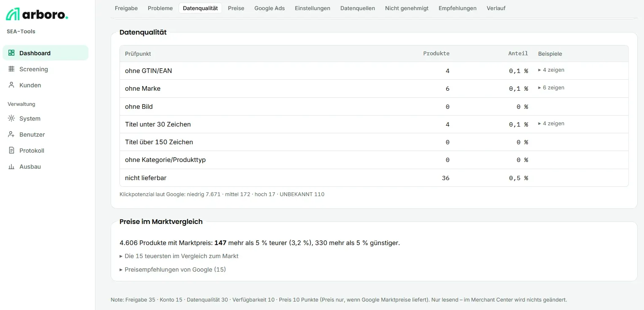The height and width of the screenshot is (310, 644).
Task: Click the Kunden person icon
Action: [11, 85]
